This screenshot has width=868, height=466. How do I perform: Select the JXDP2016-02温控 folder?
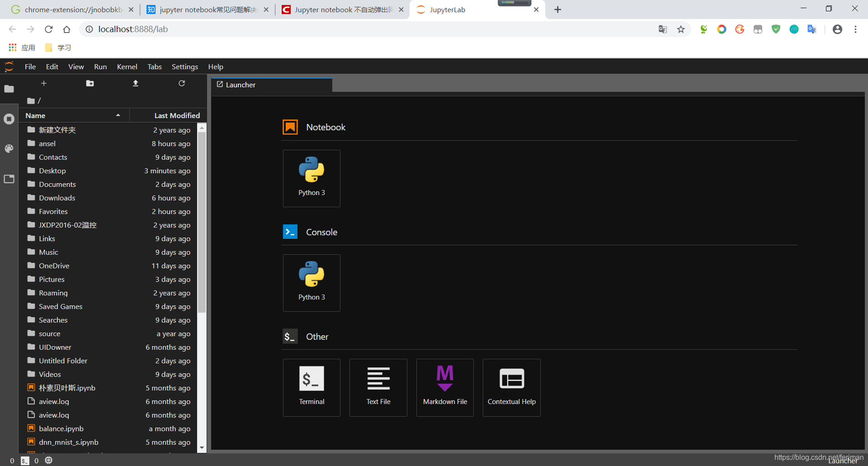[108, 225]
